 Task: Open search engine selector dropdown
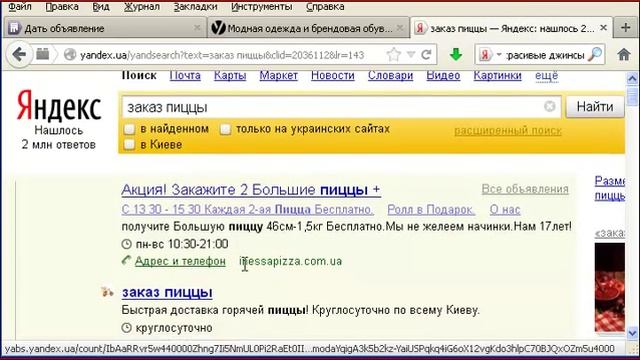click(x=499, y=55)
